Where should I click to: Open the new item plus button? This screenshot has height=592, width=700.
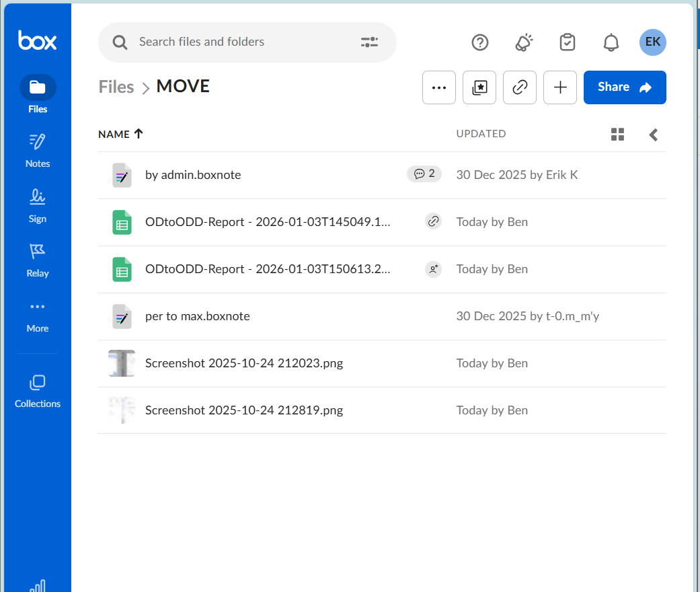tap(559, 87)
